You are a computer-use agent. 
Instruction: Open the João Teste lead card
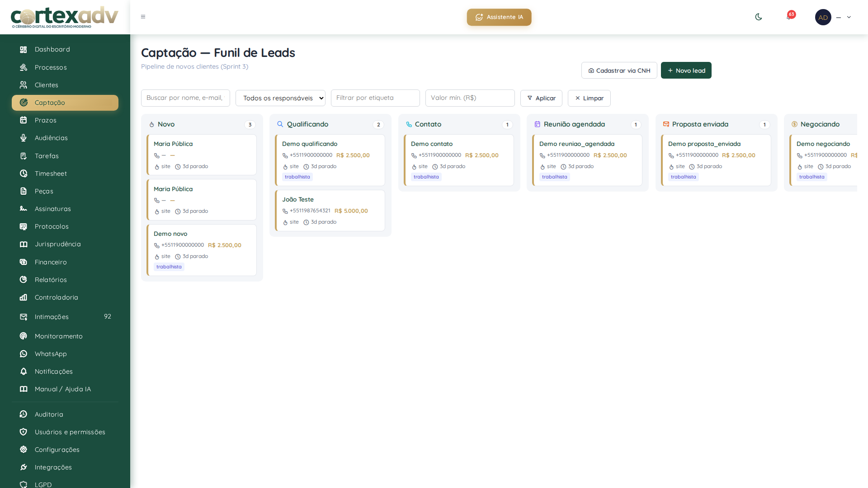[330, 211]
